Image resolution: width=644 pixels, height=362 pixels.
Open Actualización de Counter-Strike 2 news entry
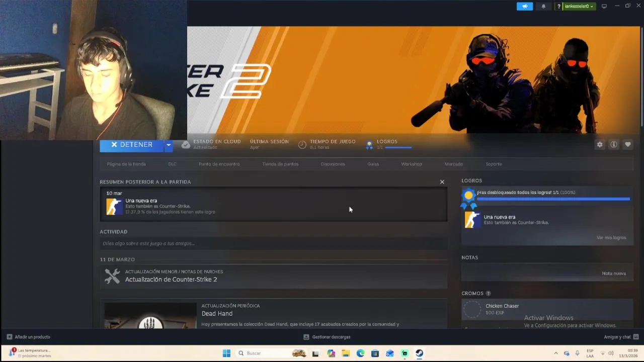pos(273,277)
